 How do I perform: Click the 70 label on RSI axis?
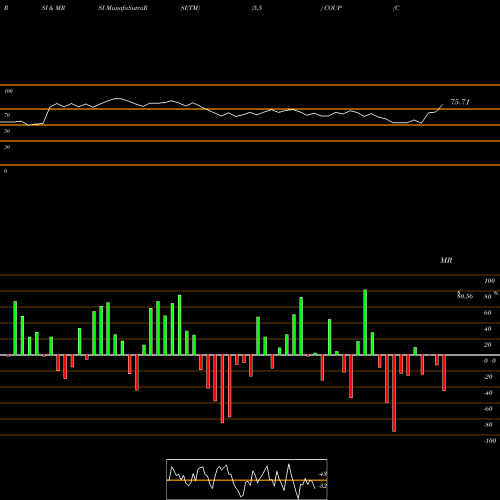tap(7, 115)
